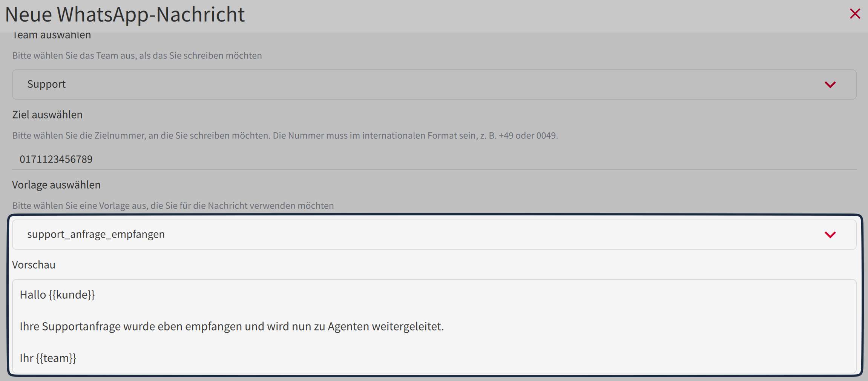Click the selected value text "Support"
The image size is (868, 381).
[x=46, y=84]
